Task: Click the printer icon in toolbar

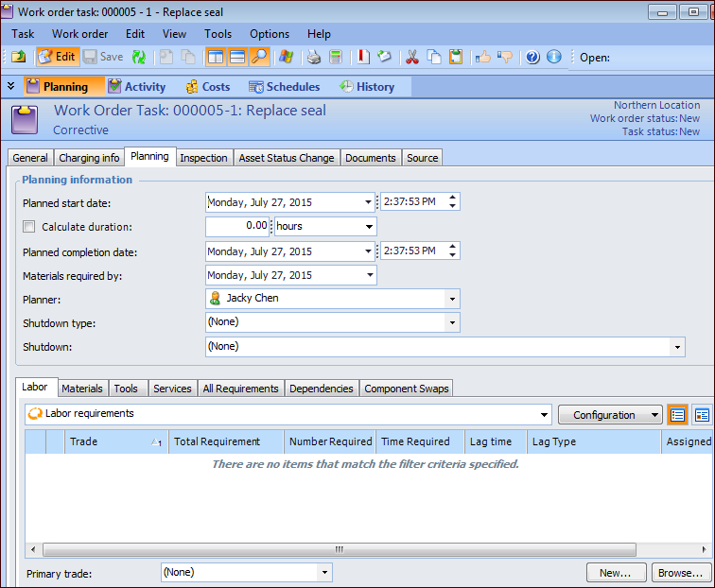Action: point(314,57)
